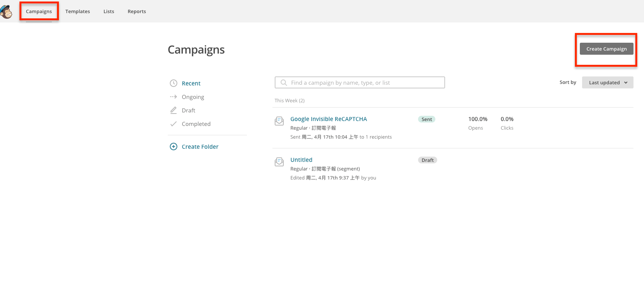Click the Recent clock icon
This screenshot has width=644, height=308.
click(173, 83)
